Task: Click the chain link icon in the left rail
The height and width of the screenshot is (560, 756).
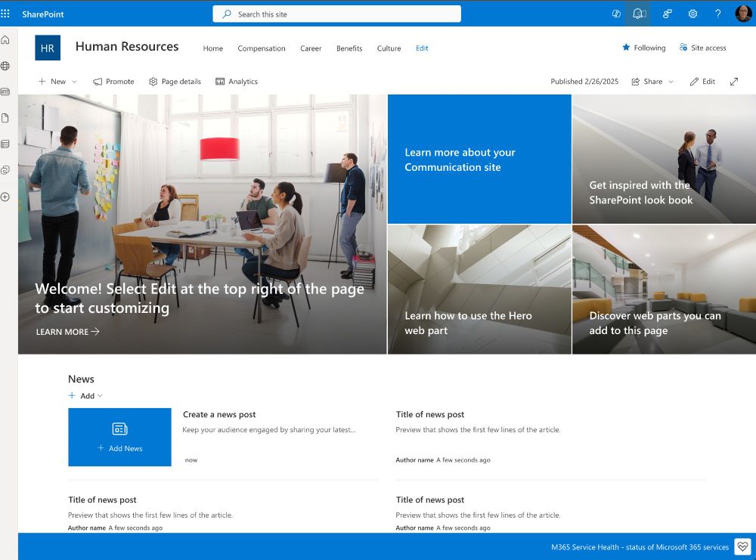Action: coord(5,169)
